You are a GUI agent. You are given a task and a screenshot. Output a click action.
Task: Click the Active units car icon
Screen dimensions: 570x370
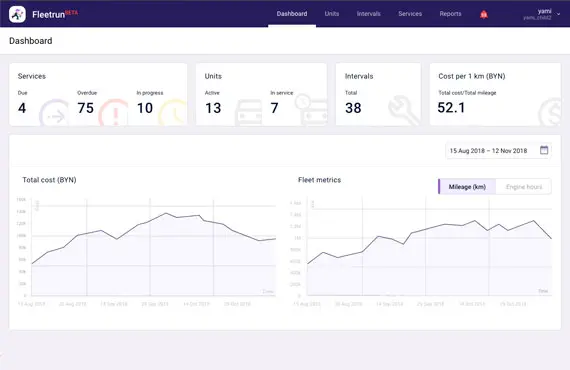tap(249, 112)
